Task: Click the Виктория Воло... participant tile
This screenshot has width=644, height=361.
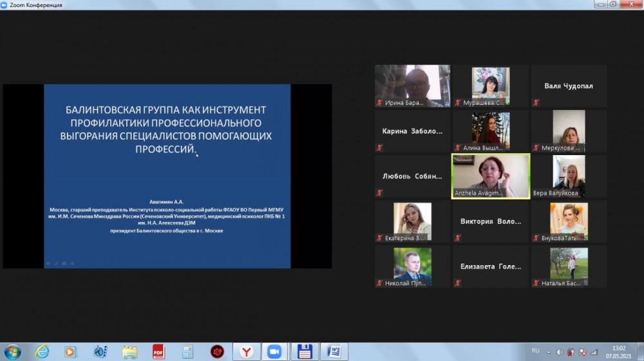Action: [x=491, y=221]
